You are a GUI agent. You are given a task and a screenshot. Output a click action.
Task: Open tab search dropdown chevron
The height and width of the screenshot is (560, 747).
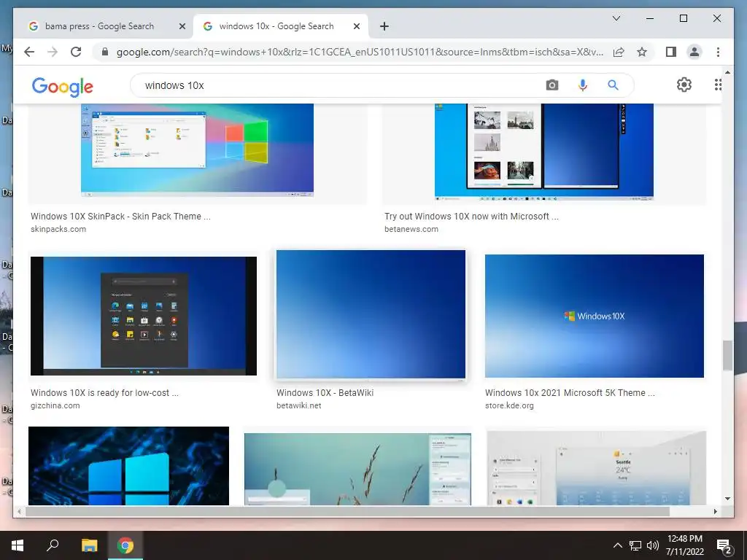click(x=616, y=18)
